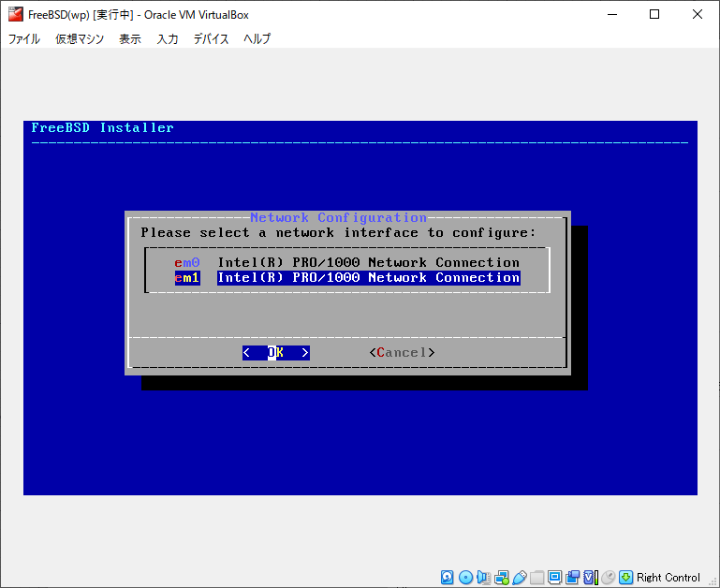
Task: Click the network adapter status icon
Action: (x=502, y=577)
